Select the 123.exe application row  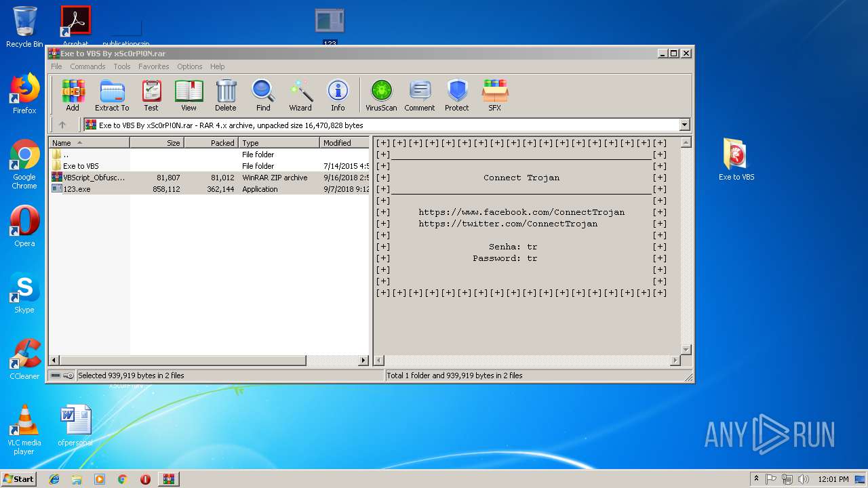[210, 189]
